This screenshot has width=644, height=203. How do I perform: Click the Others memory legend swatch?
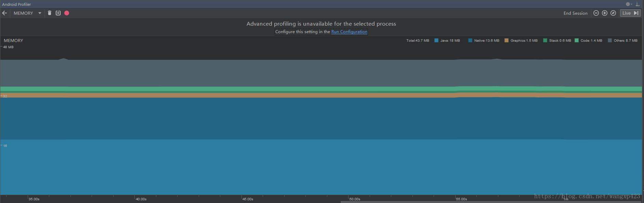pyautogui.click(x=610, y=40)
